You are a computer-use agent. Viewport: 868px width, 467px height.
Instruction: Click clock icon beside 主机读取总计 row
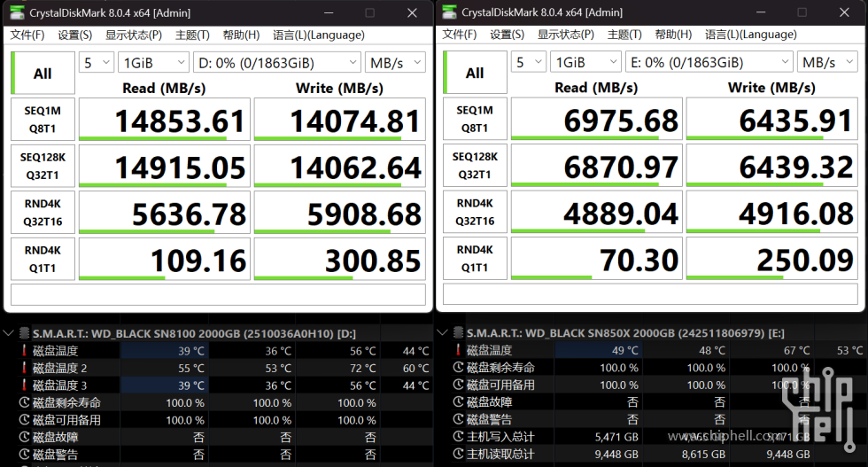click(x=459, y=454)
